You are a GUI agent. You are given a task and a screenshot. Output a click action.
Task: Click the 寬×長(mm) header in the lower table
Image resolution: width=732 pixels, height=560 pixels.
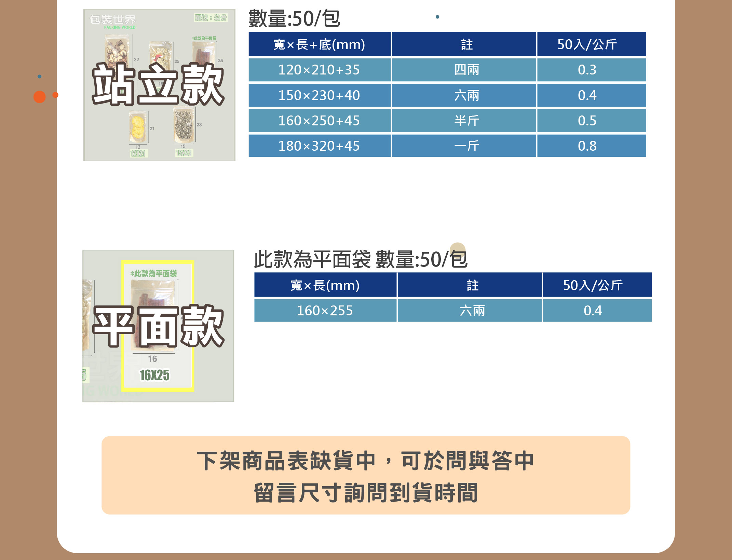coord(325,285)
